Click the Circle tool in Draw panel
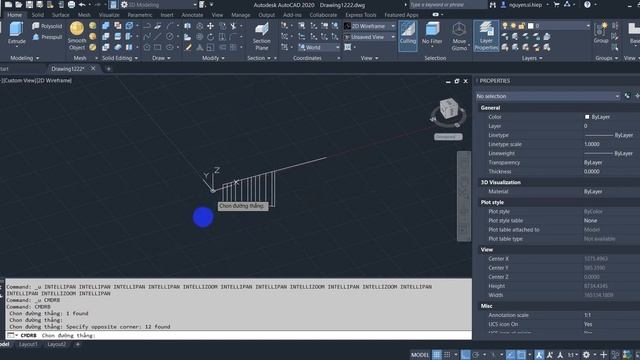The image size is (640, 360). coord(169,37)
